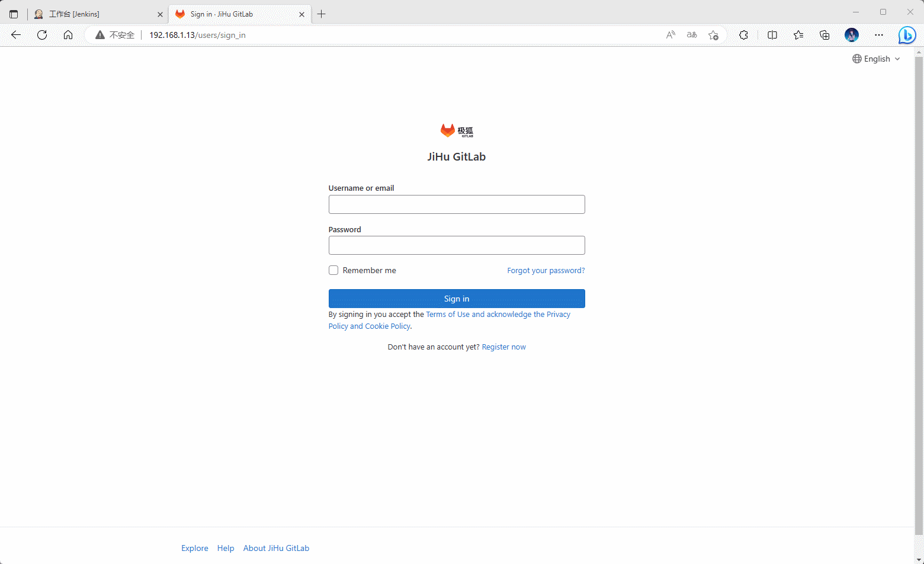Screen dimensions: 924x564
Task: Open the read aloud icon
Action: (670, 35)
